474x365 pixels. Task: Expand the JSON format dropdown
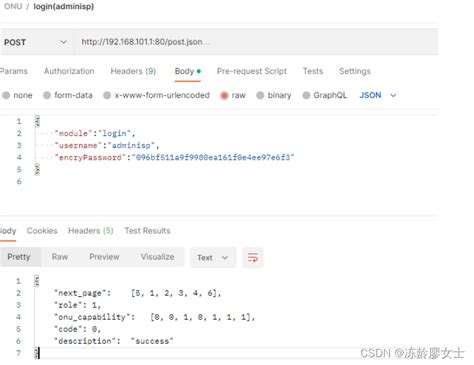click(378, 95)
